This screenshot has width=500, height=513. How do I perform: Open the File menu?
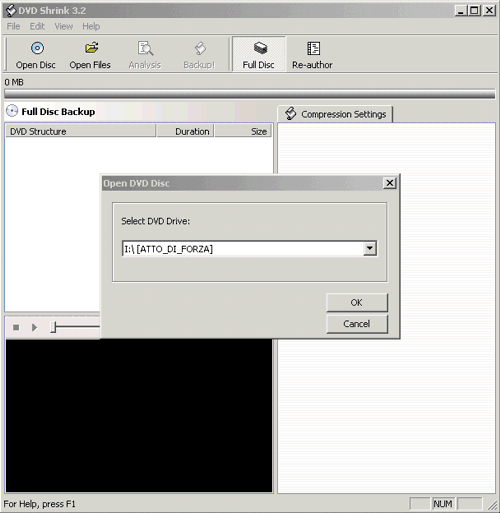click(x=13, y=26)
